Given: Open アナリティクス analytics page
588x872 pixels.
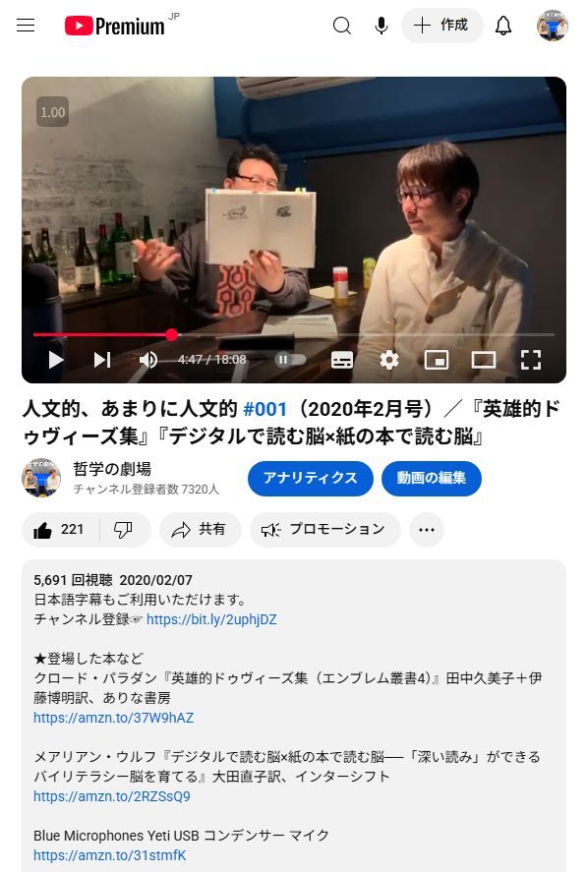Looking at the screenshot, I should click(311, 478).
